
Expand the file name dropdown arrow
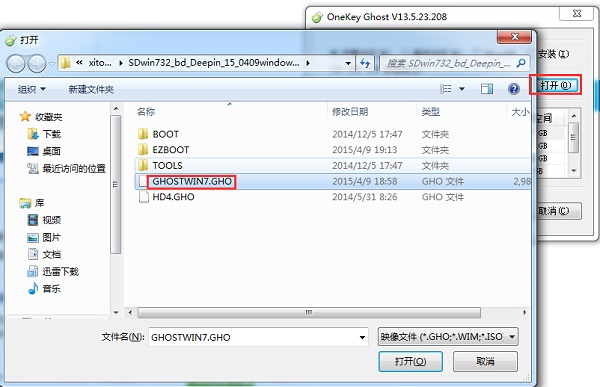pyautogui.click(x=362, y=338)
